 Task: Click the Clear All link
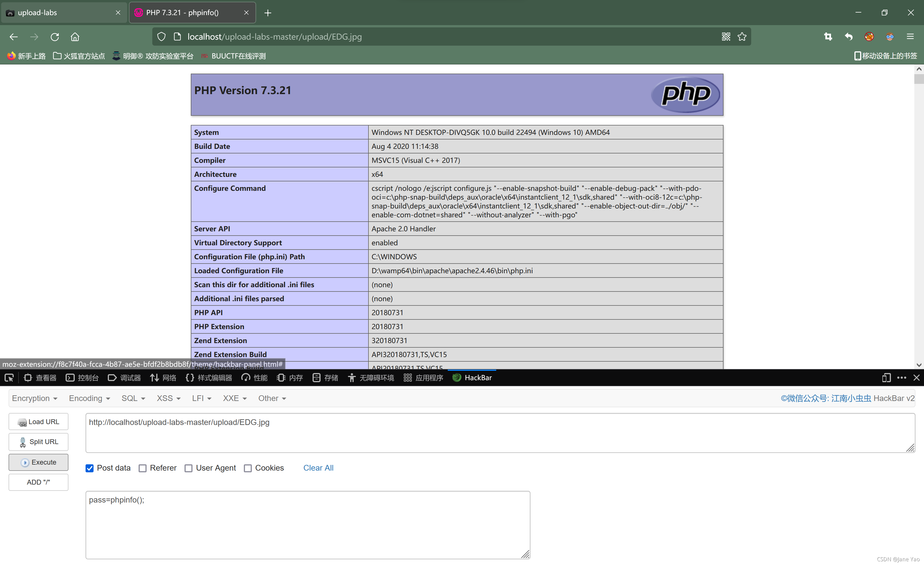point(318,468)
